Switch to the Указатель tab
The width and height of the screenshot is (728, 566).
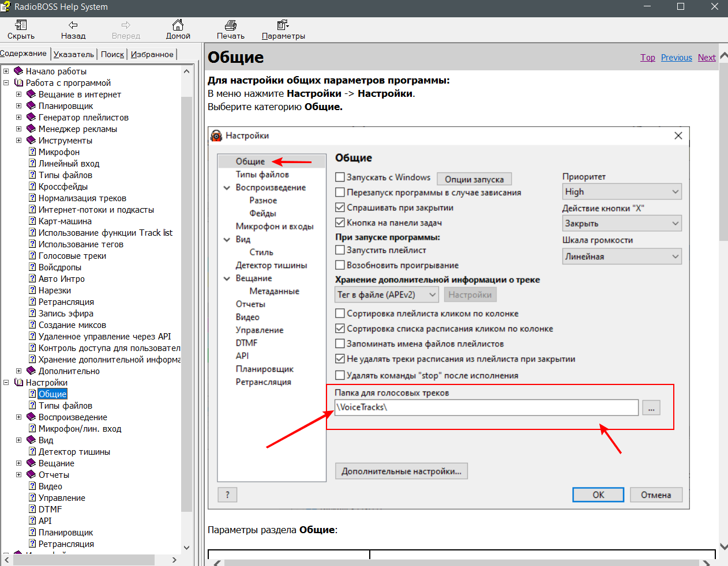tap(73, 54)
